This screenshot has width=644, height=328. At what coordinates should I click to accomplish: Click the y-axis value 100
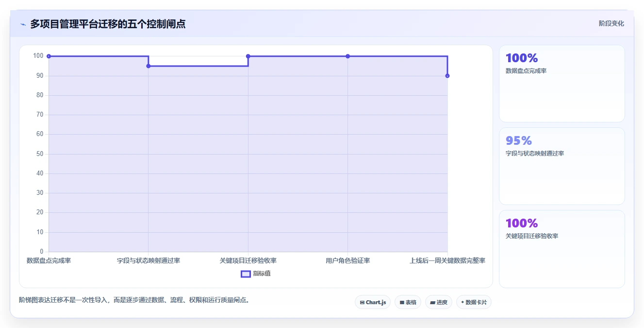38,56
